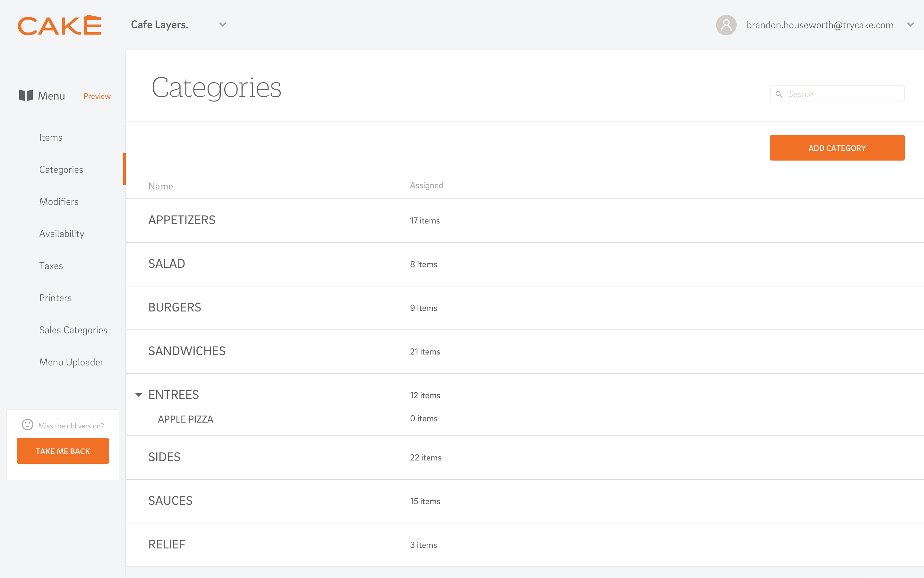The width and height of the screenshot is (924, 578).
Task: Select Categories in the sidebar
Action: (x=61, y=169)
